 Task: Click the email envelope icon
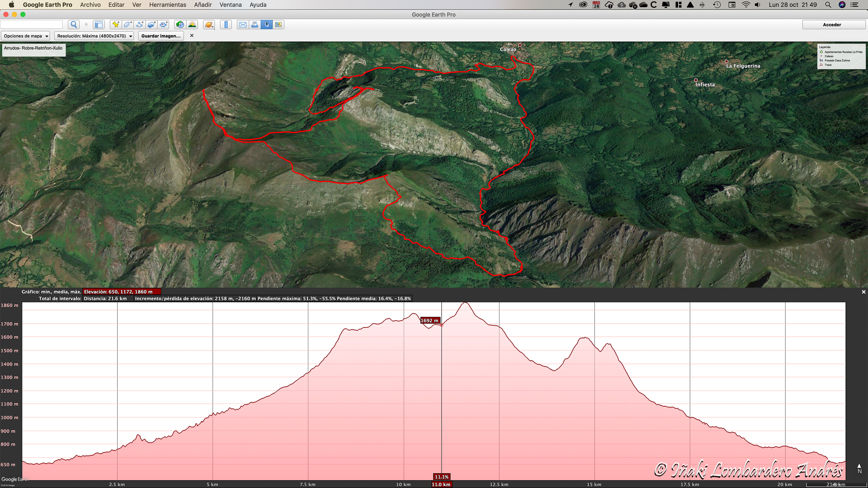click(243, 25)
